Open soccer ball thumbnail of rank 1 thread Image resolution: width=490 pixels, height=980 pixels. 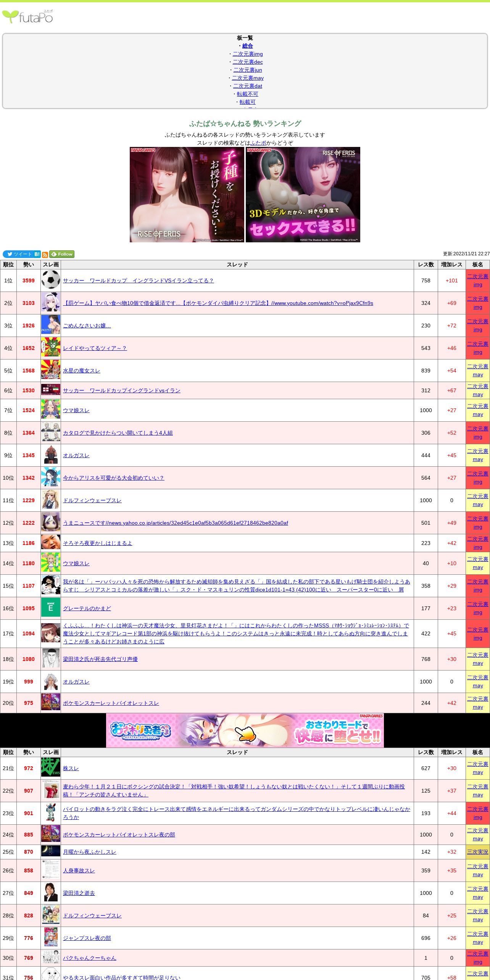click(51, 280)
